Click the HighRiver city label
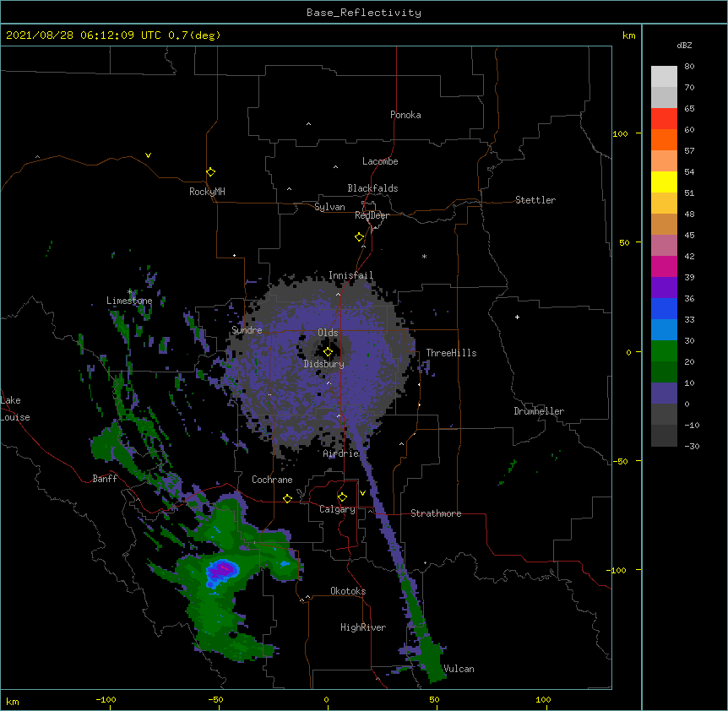 tap(363, 627)
